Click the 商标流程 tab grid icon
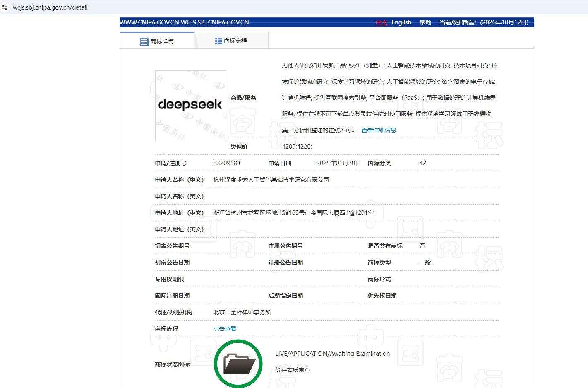Screen dimensions: 588x388 [218, 41]
